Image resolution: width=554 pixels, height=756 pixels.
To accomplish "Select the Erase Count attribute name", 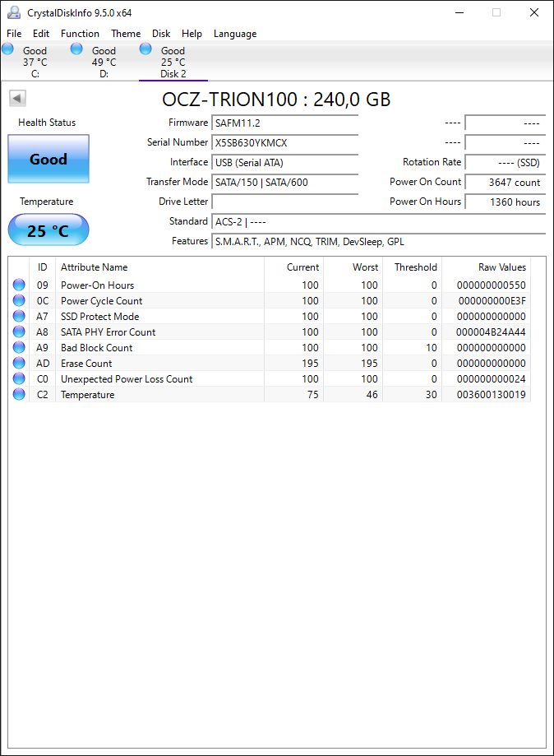I will click(x=86, y=363).
